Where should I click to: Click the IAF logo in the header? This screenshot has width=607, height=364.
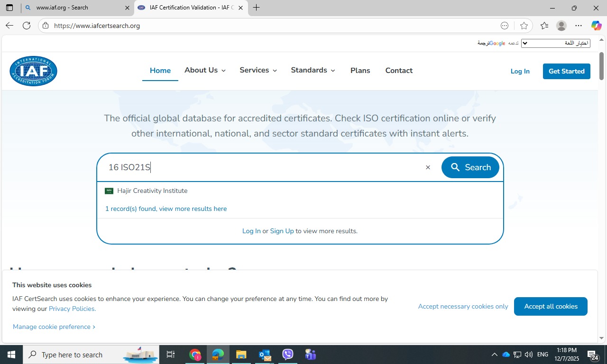point(33,71)
